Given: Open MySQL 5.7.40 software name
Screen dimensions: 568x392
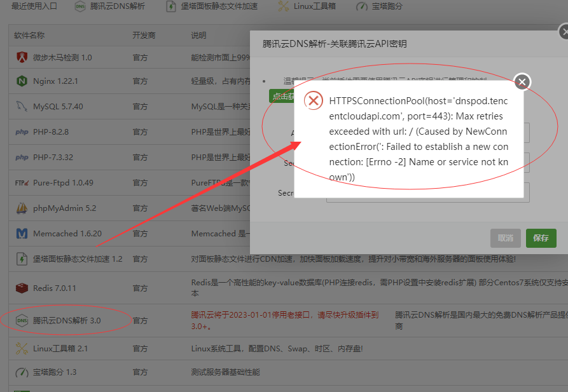Looking at the screenshot, I should coord(58,106).
